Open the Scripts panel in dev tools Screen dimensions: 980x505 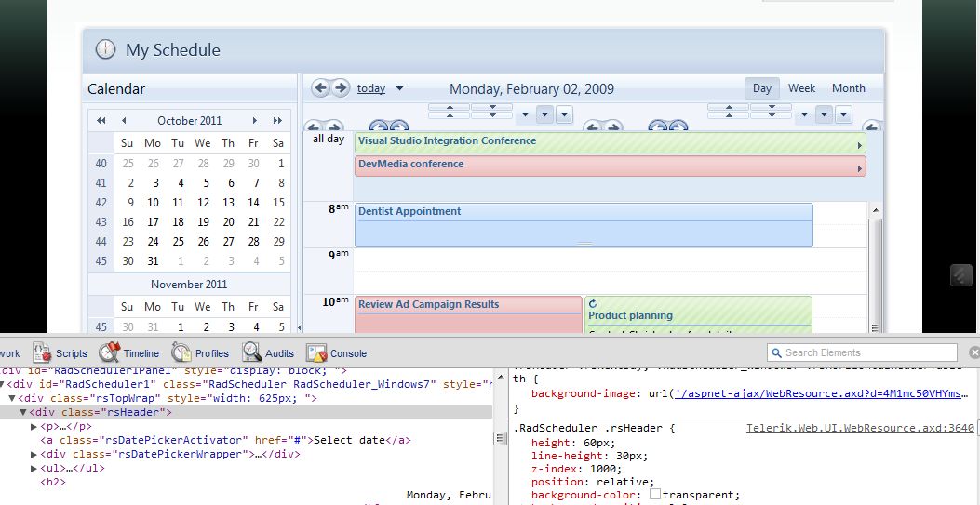point(60,352)
